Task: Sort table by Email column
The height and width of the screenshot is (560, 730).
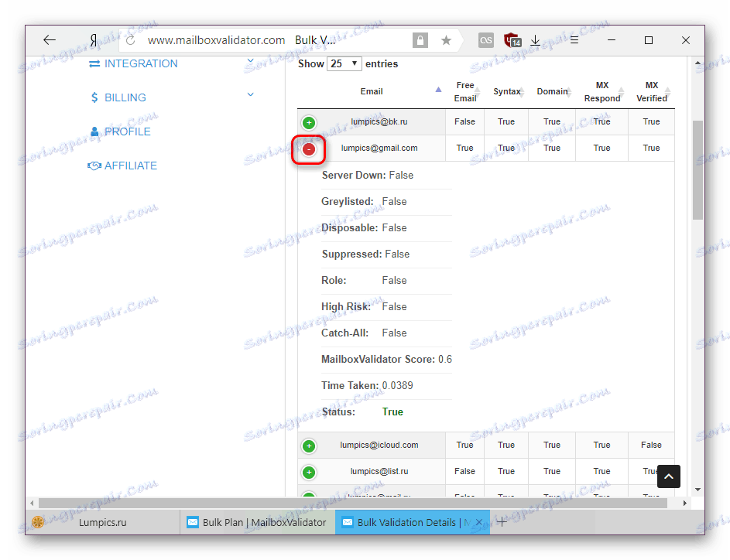Action: tap(372, 91)
